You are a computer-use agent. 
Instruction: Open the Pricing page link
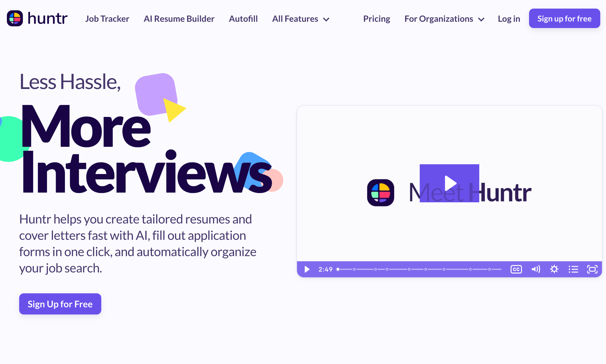[377, 19]
